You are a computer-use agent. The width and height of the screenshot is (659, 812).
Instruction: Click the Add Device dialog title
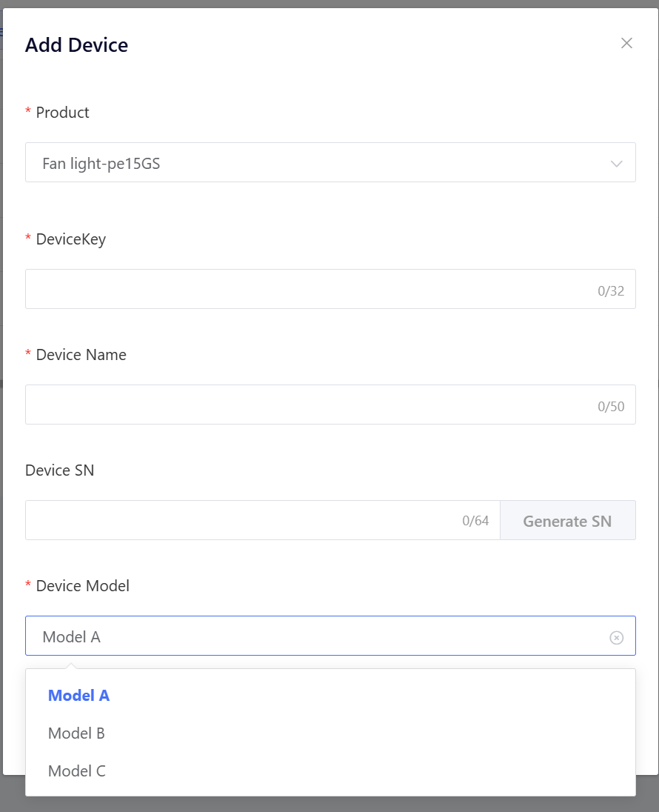click(x=76, y=45)
